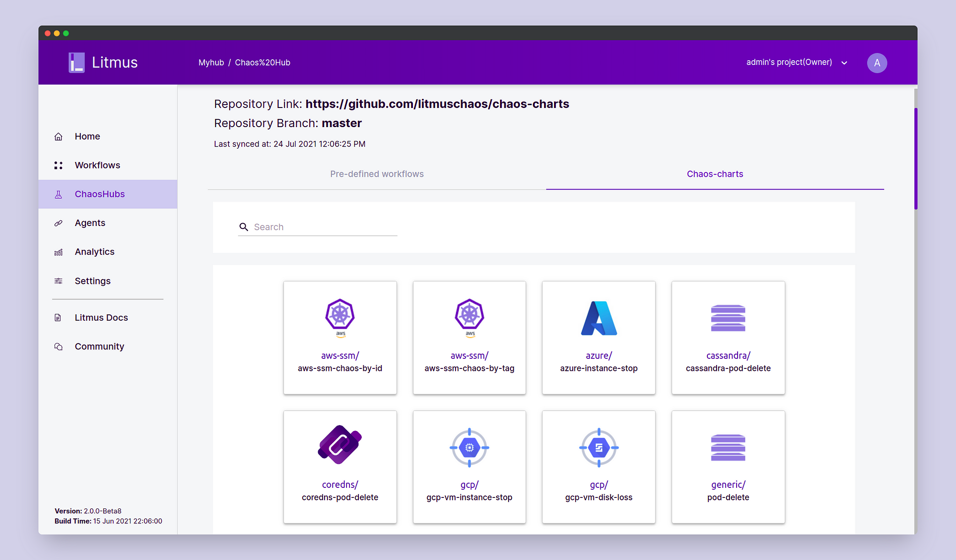Select the Chaos-charts tab
Screen dimensions: 956x560
pyautogui.click(x=715, y=174)
